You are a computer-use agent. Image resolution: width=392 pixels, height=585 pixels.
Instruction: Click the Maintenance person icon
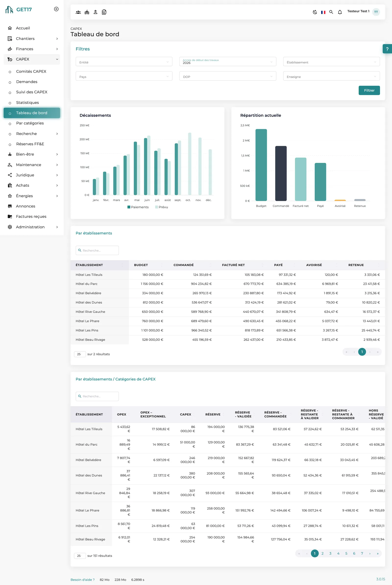point(10,165)
